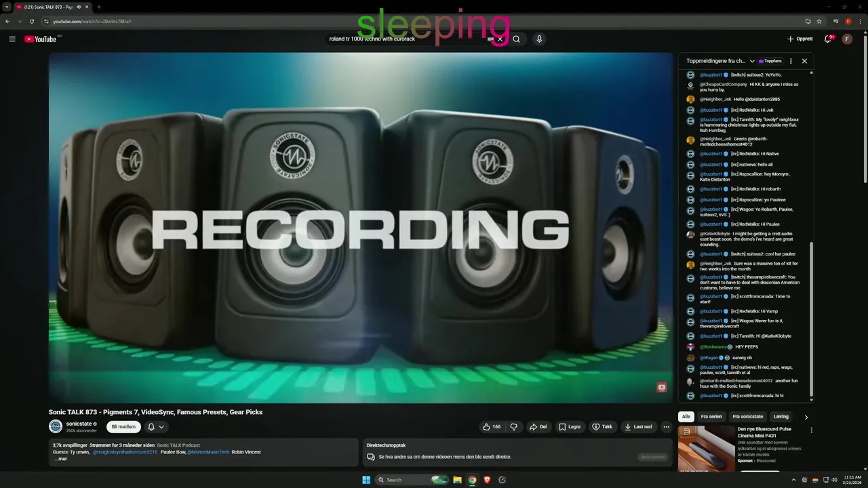This screenshot has height=488, width=868.
Task: Click @Bonkorama HEY PEEPS message
Action: (x=730, y=347)
